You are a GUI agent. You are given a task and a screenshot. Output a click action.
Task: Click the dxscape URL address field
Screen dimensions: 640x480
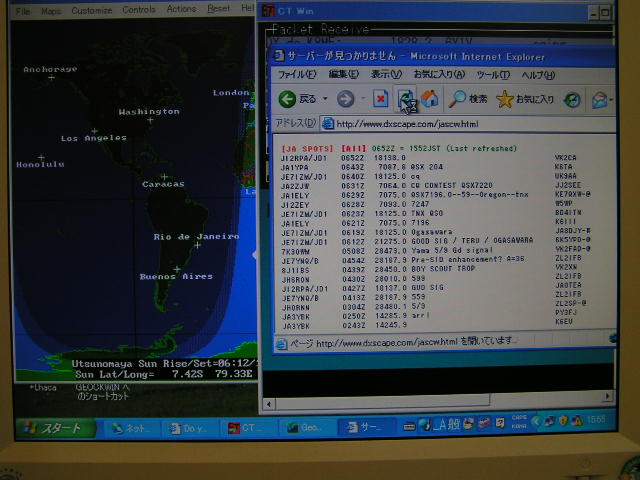[x=468, y=124]
